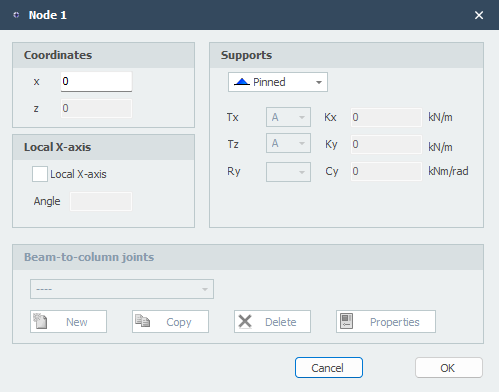This screenshot has width=499, height=392.
Task: Click the New button label text
Action: click(x=77, y=322)
